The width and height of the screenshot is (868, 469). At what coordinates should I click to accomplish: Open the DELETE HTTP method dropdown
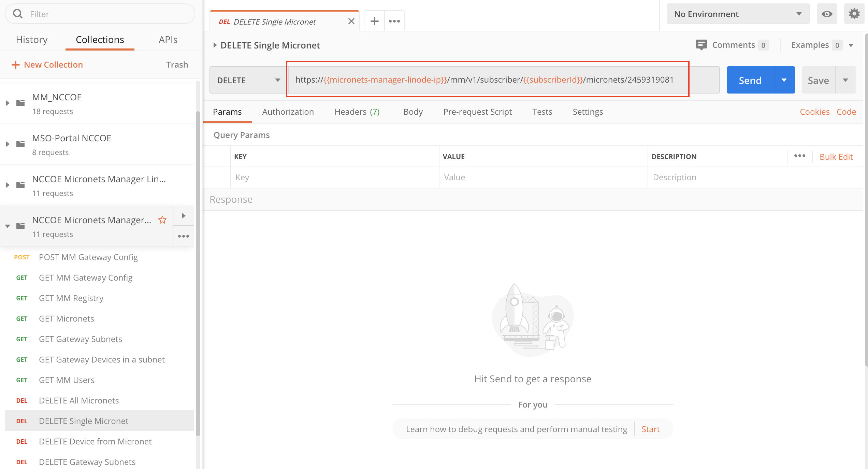(248, 80)
